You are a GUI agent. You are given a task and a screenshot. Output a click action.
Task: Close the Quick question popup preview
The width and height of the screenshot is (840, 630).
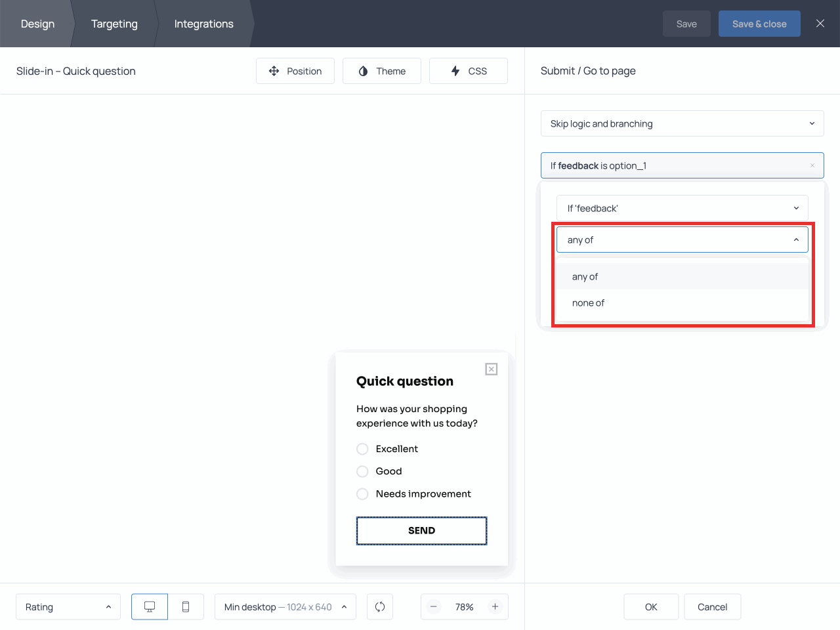pos(491,369)
